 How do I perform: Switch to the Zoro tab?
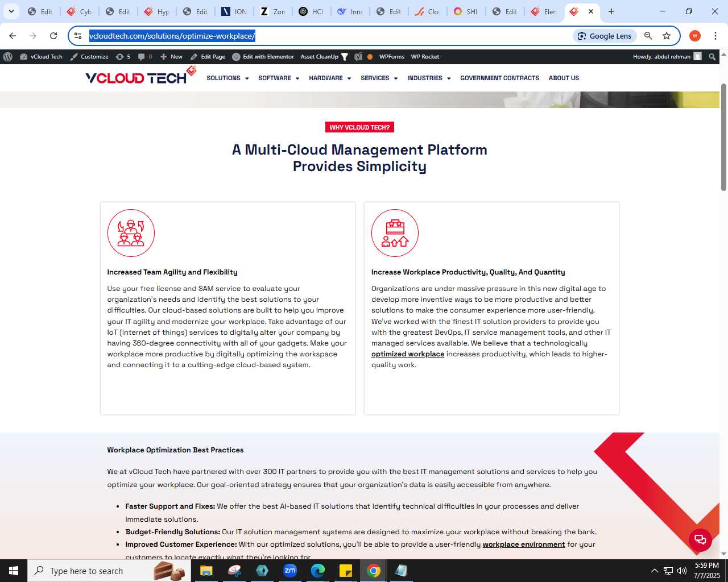273,11
